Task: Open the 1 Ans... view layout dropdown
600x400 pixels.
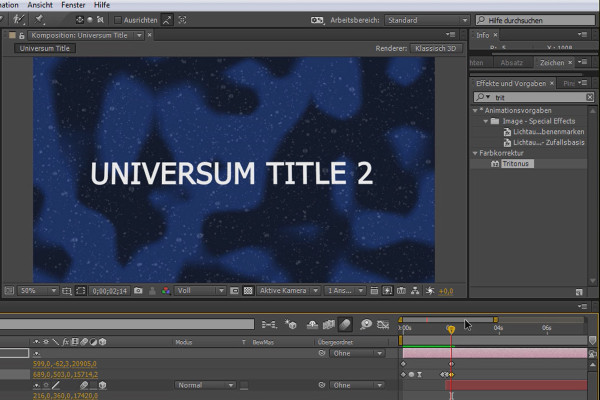Action: click(345, 291)
